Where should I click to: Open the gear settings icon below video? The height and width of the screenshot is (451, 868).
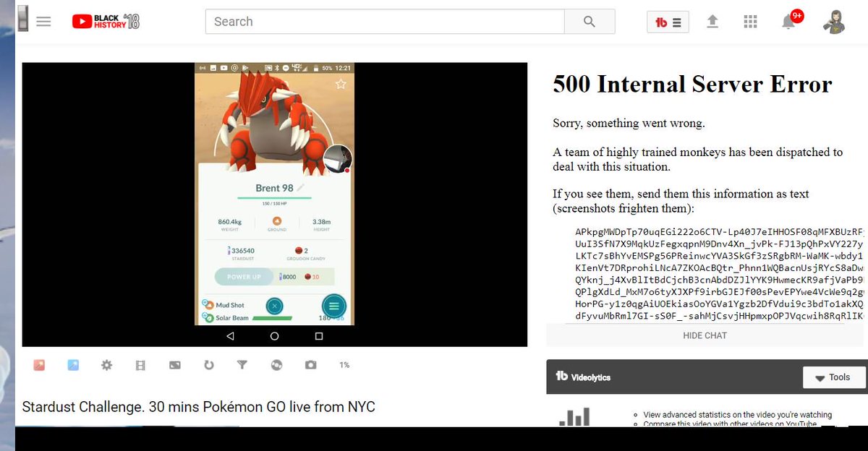click(107, 365)
